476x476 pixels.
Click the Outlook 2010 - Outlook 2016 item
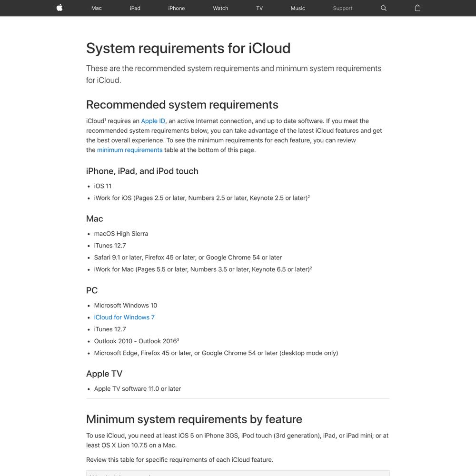(x=137, y=341)
